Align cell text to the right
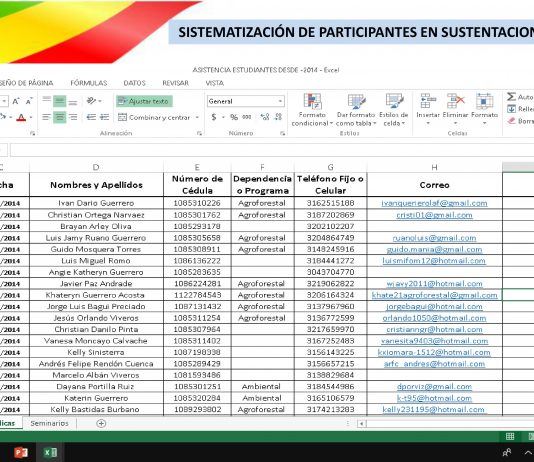The width and height of the screenshot is (534, 462). point(73,117)
